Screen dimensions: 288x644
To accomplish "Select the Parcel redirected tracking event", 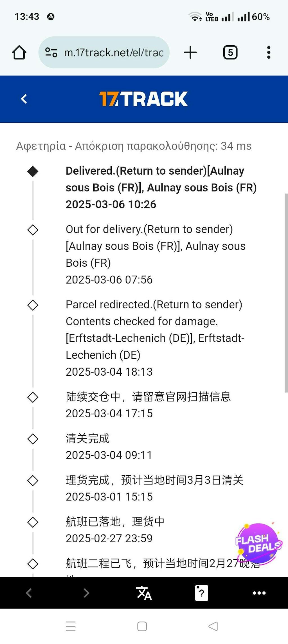I will tap(155, 338).
